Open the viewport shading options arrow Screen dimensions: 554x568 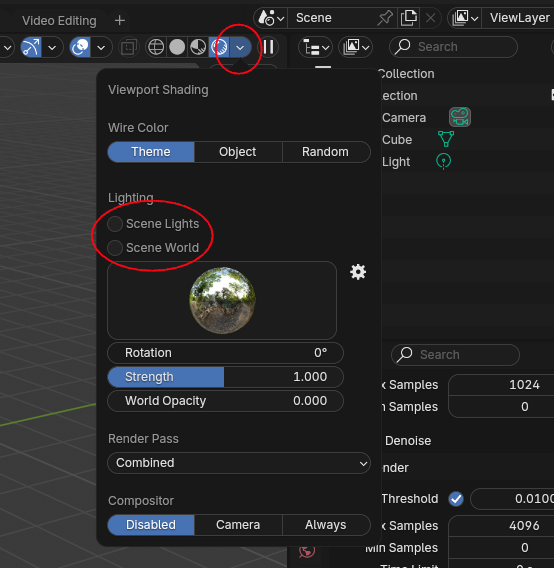click(240, 47)
